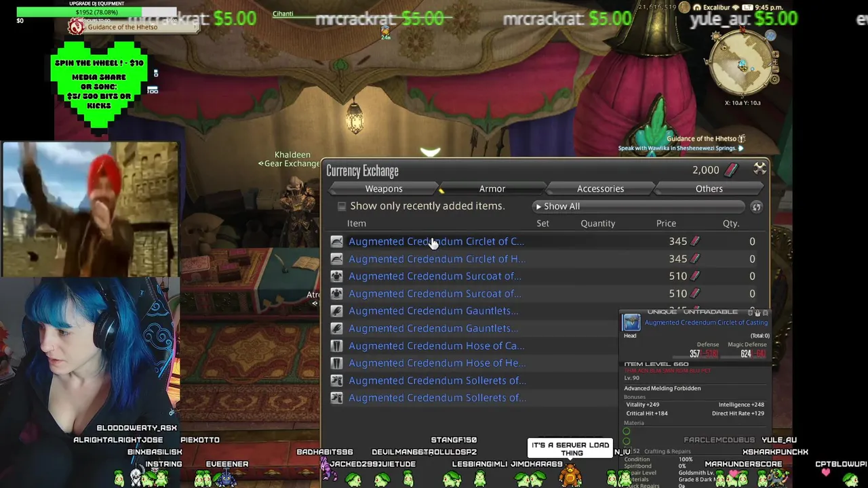Click the 0 quantity in Circlet of C… row
The image size is (868, 488).
[752, 241]
